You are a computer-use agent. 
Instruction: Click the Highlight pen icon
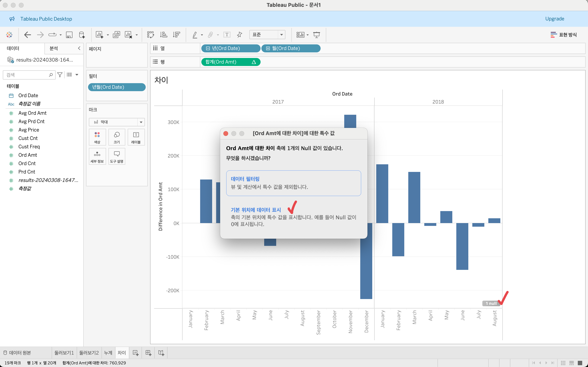tap(195, 35)
